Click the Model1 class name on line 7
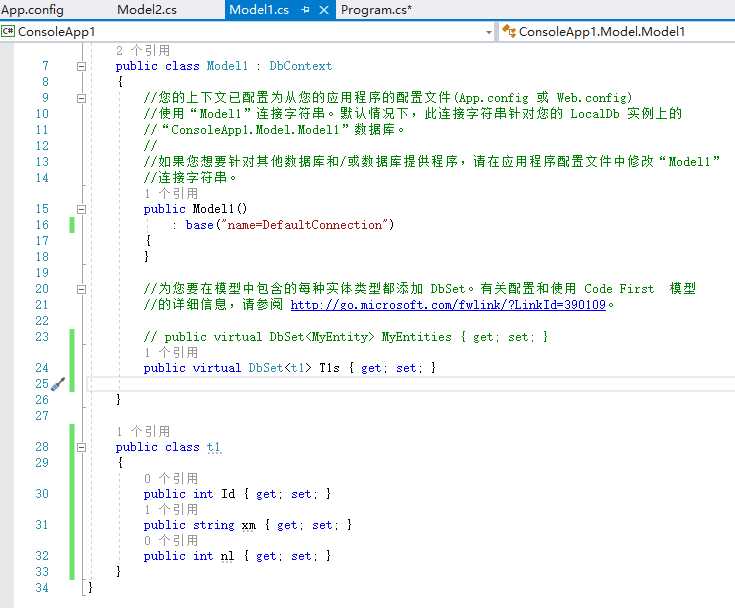The height and width of the screenshot is (608, 735). (227, 66)
